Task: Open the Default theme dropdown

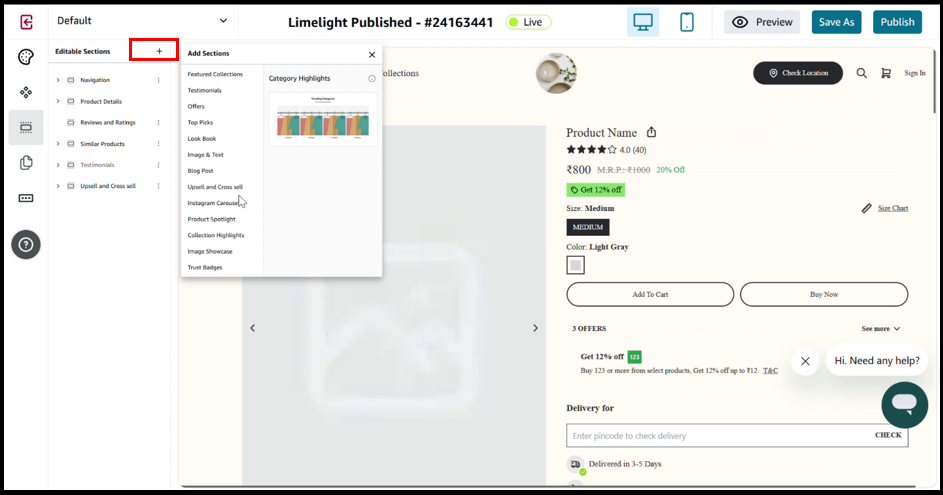Action: (x=142, y=21)
